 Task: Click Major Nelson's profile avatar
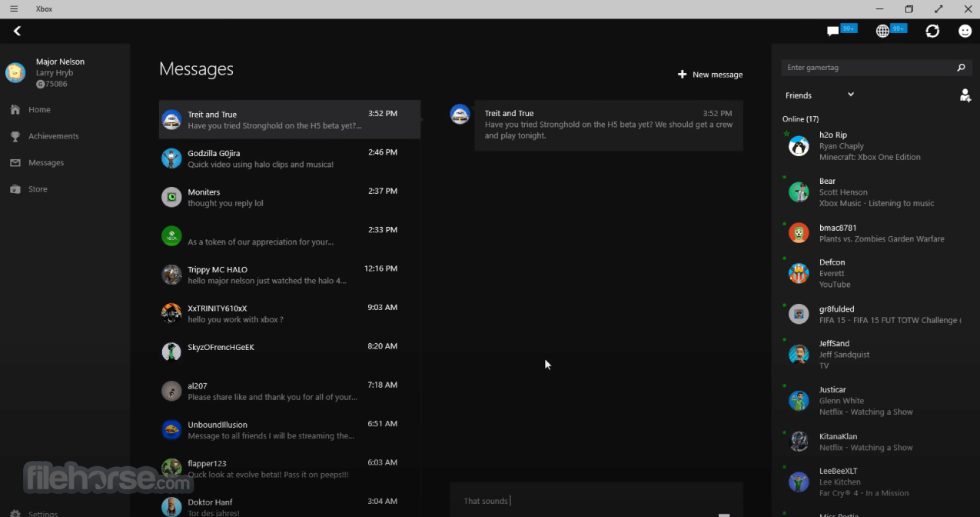(x=15, y=72)
